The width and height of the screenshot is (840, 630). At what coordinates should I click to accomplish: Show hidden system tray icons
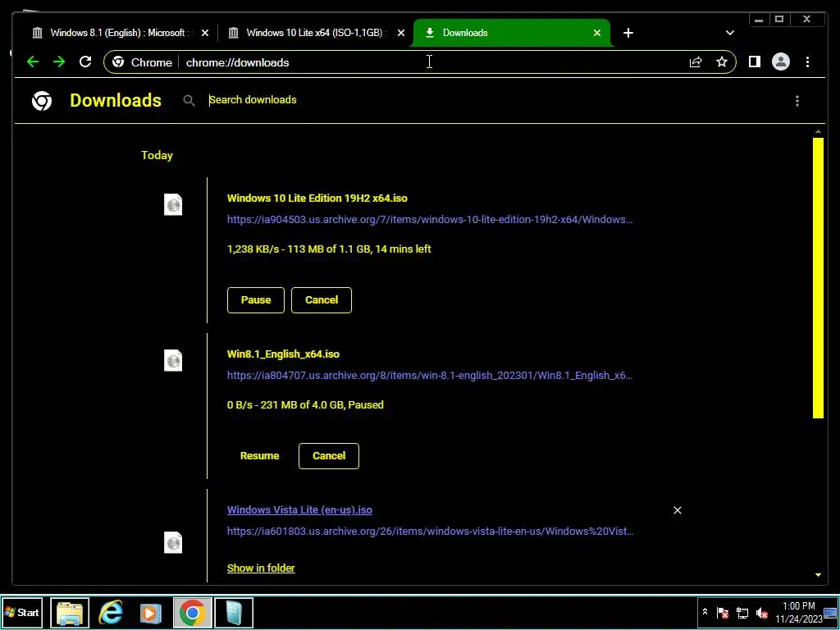click(x=705, y=612)
